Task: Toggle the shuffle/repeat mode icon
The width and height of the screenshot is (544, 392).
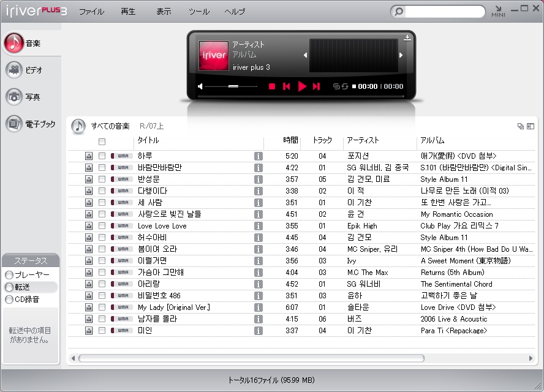Action: [x=341, y=86]
